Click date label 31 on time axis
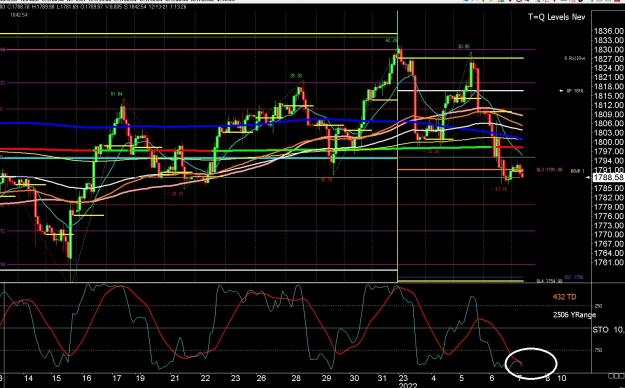The width and height of the screenshot is (625, 388). pos(382,378)
